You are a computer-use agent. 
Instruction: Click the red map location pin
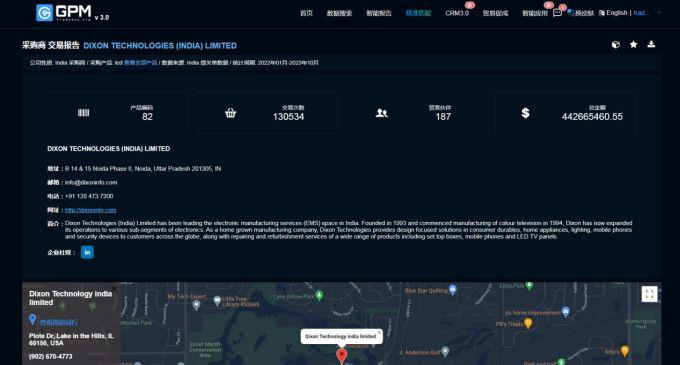pyautogui.click(x=342, y=356)
